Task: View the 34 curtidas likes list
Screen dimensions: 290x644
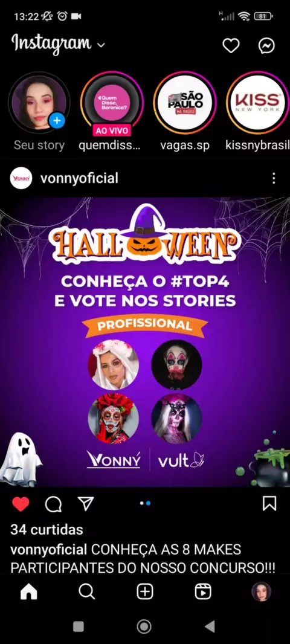Action: tap(47, 530)
